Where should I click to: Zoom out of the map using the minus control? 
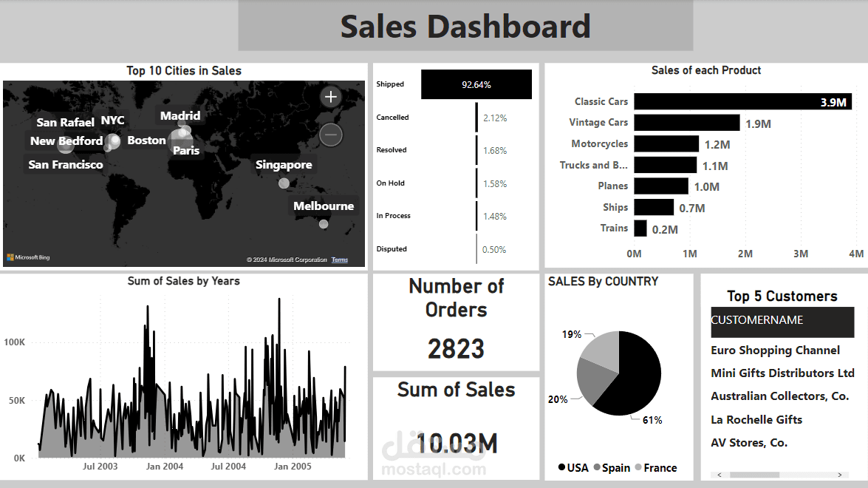point(330,135)
